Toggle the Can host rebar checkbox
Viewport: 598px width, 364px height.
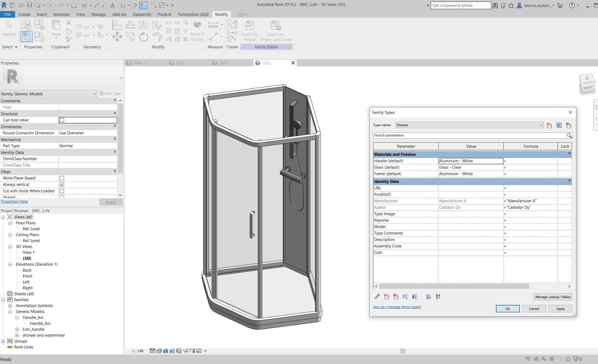[62, 120]
